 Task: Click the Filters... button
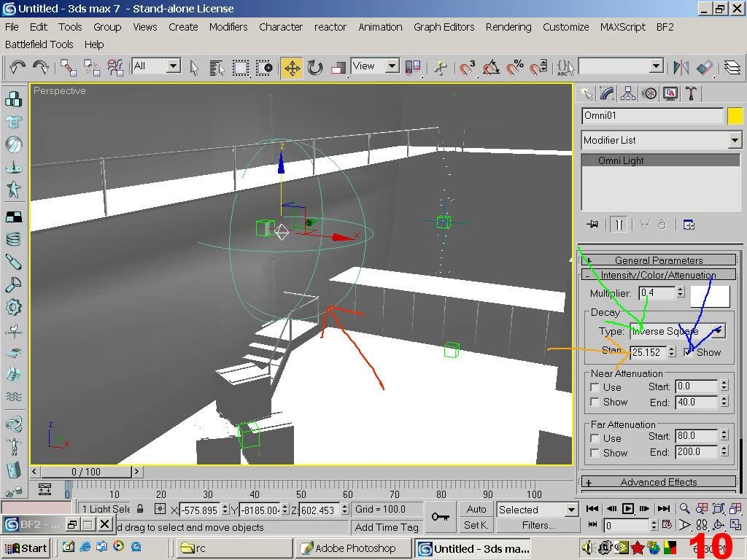pyautogui.click(x=538, y=525)
